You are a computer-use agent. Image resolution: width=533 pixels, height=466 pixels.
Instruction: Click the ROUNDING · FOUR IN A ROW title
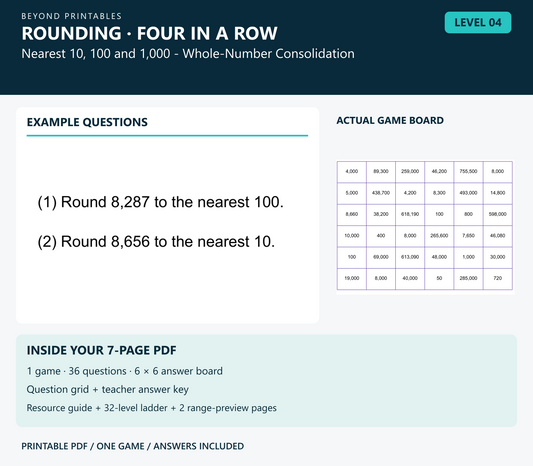coord(149,33)
